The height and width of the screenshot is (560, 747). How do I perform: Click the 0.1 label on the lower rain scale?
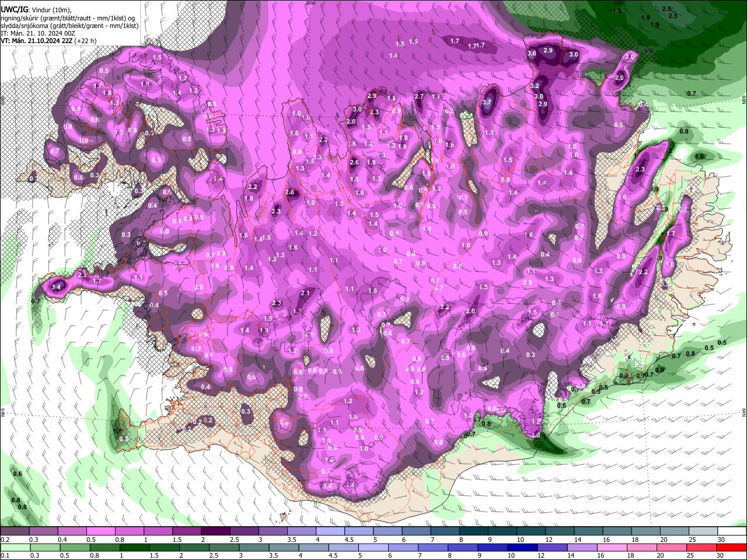coord(5,555)
